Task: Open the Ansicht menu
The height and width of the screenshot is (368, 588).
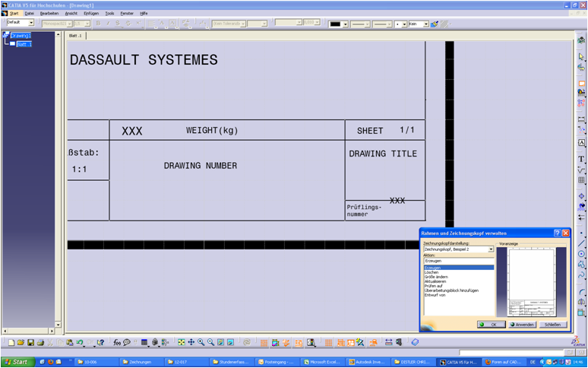Action: (71, 14)
